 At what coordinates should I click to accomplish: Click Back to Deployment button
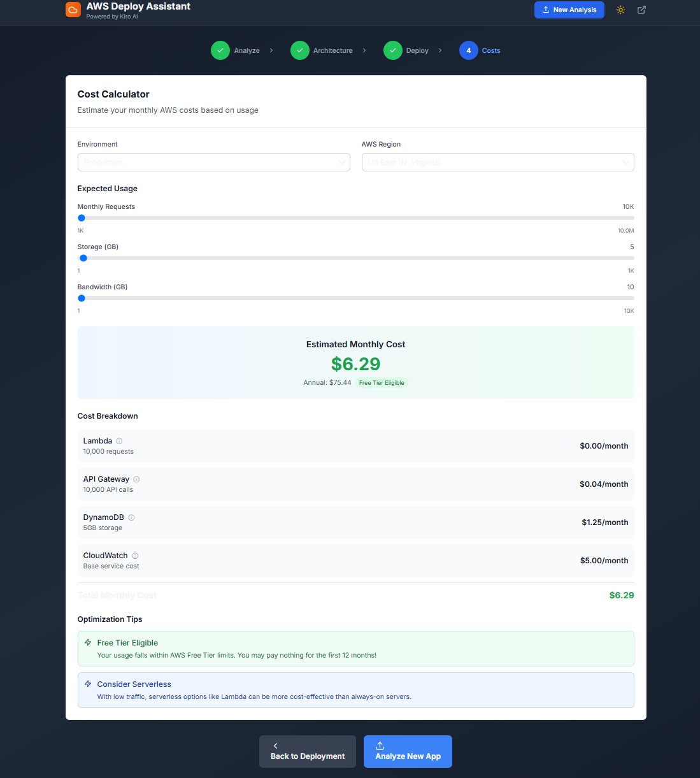[308, 751]
